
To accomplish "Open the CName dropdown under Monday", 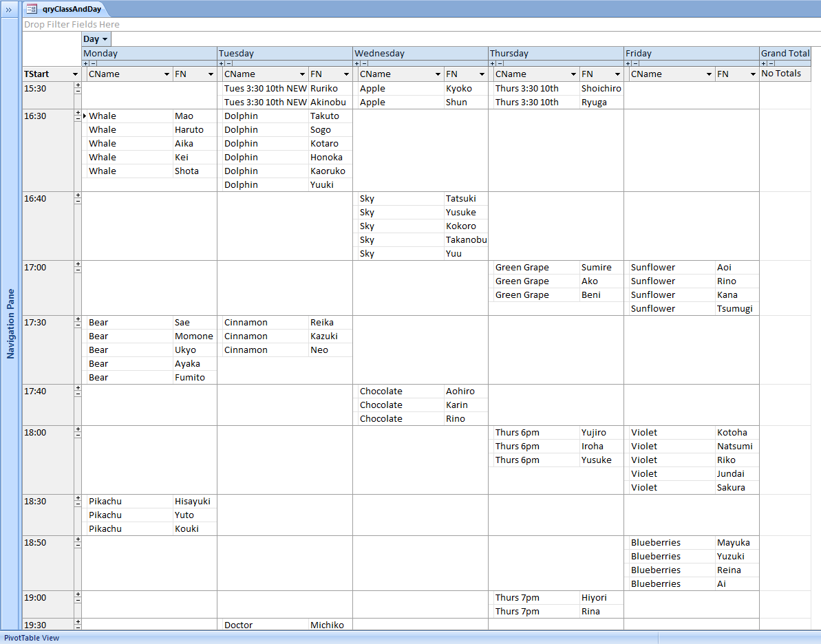I will (x=167, y=74).
